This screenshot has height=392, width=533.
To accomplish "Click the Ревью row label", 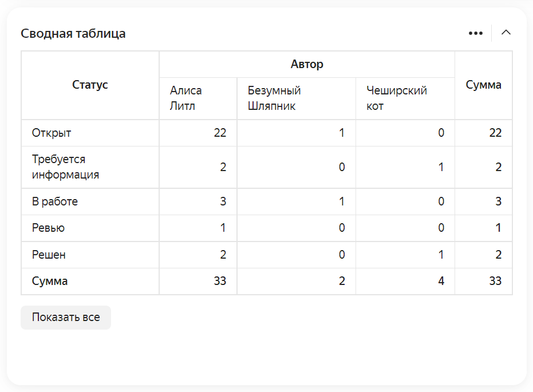I will [49, 228].
